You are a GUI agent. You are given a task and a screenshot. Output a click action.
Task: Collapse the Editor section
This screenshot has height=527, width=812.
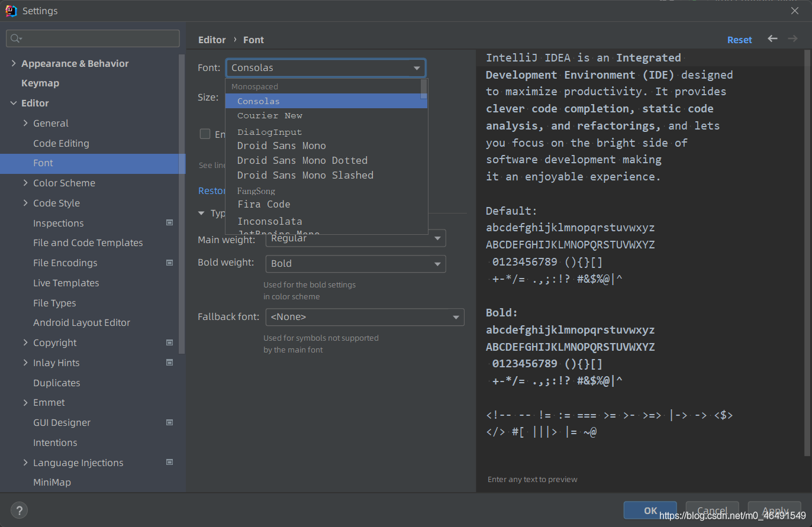click(x=14, y=103)
